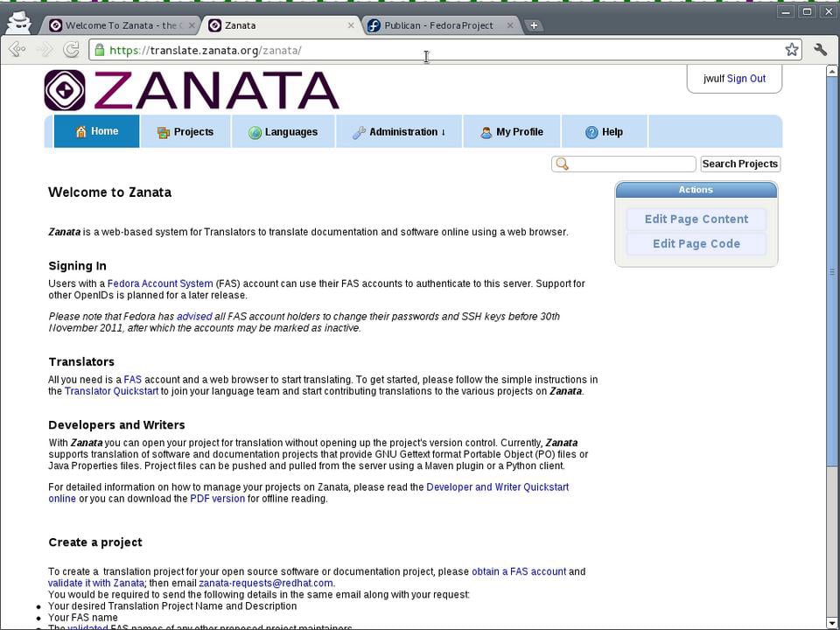
Task: Close the Welcome To Zanata tab
Action: click(x=192, y=25)
